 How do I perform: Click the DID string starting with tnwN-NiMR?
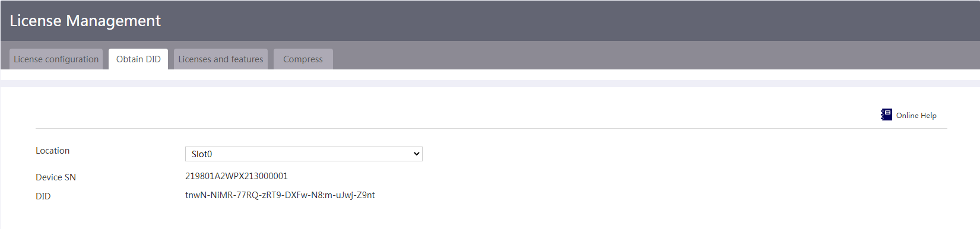click(x=280, y=195)
